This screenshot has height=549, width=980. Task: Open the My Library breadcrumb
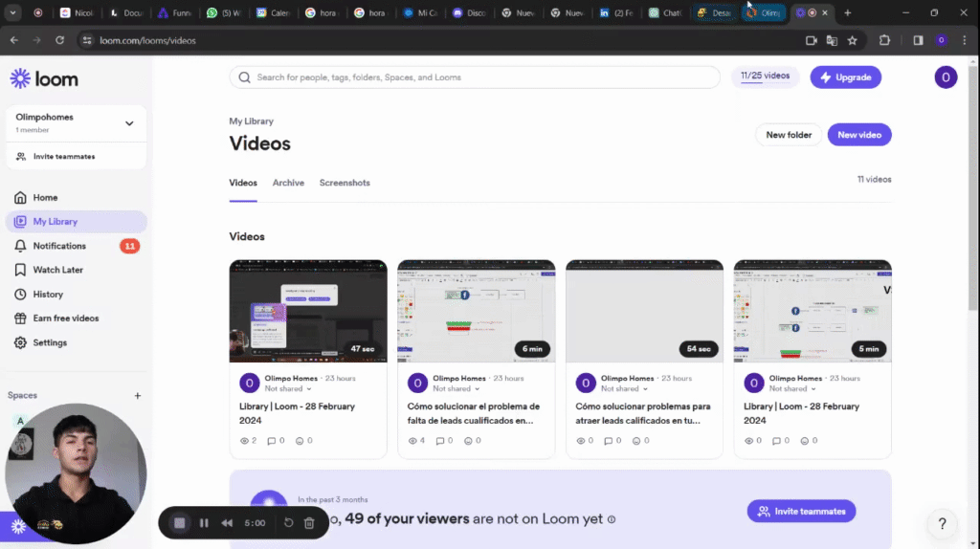tap(252, 121)
